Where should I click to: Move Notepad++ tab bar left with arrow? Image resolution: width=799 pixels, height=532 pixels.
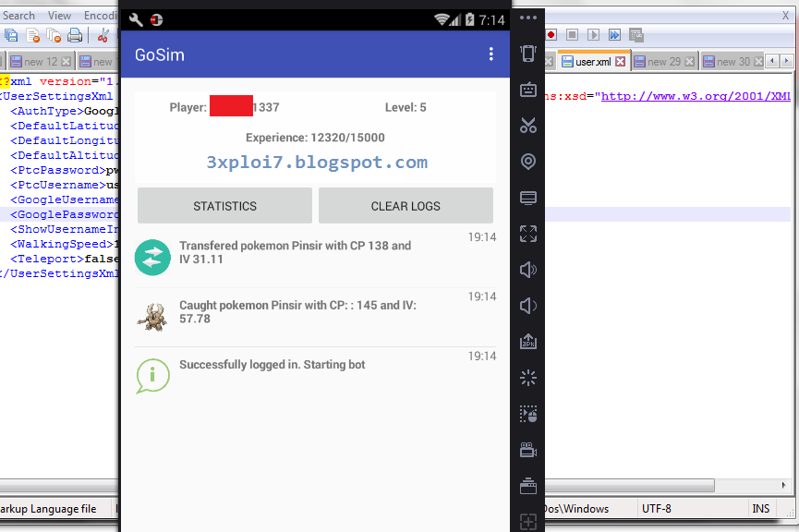point(773,61)
